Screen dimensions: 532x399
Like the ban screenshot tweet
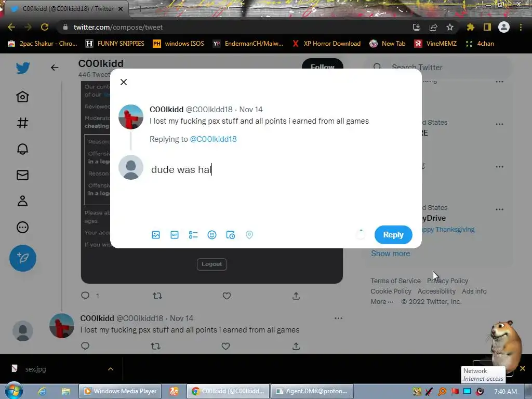pyautogui.click(x=227, y=296)
